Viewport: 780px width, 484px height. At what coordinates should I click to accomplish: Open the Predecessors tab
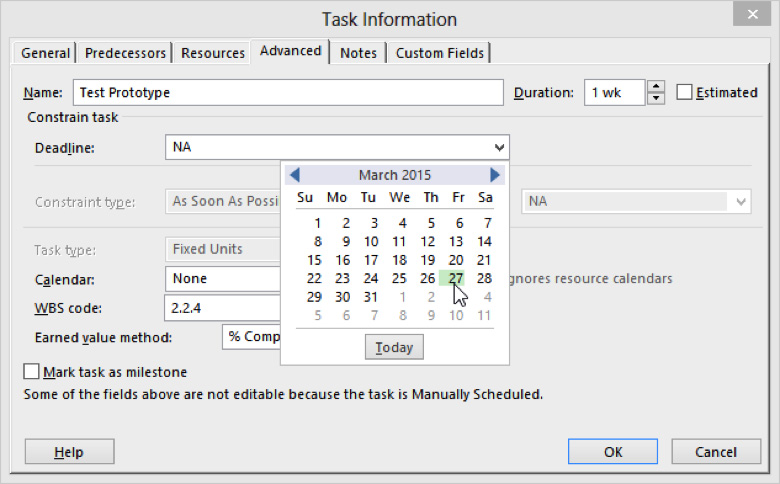pos(126,53)
